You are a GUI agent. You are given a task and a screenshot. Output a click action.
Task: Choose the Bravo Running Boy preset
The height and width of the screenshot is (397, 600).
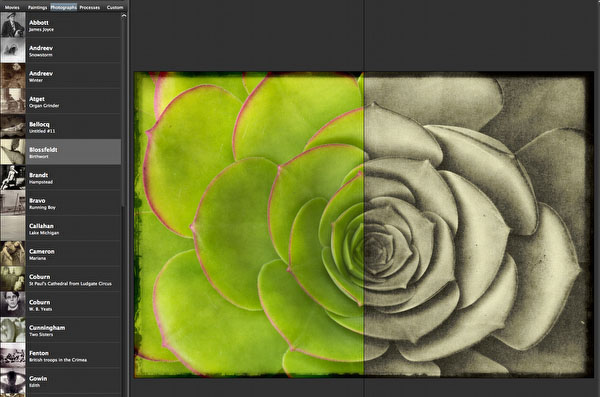60,203
